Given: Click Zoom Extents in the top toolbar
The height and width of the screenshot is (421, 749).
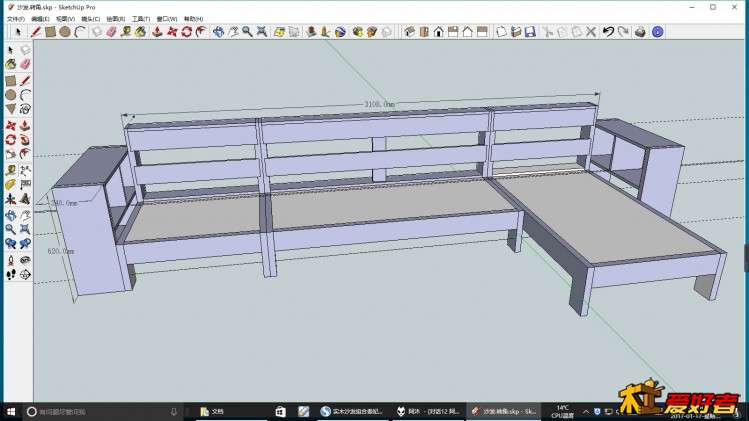Looking at the screenshot, I should pyautogui.click(x=262, y=32).
